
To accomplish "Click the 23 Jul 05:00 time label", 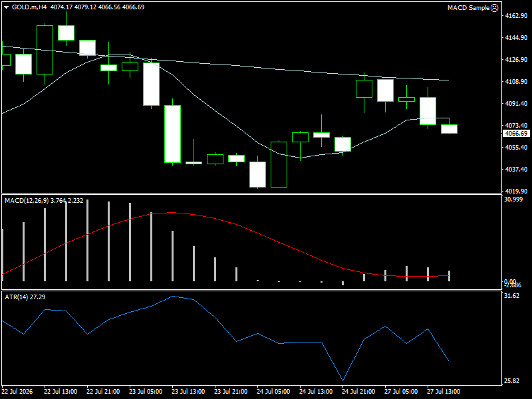I will pyautogui.click(x=146, y=392).
